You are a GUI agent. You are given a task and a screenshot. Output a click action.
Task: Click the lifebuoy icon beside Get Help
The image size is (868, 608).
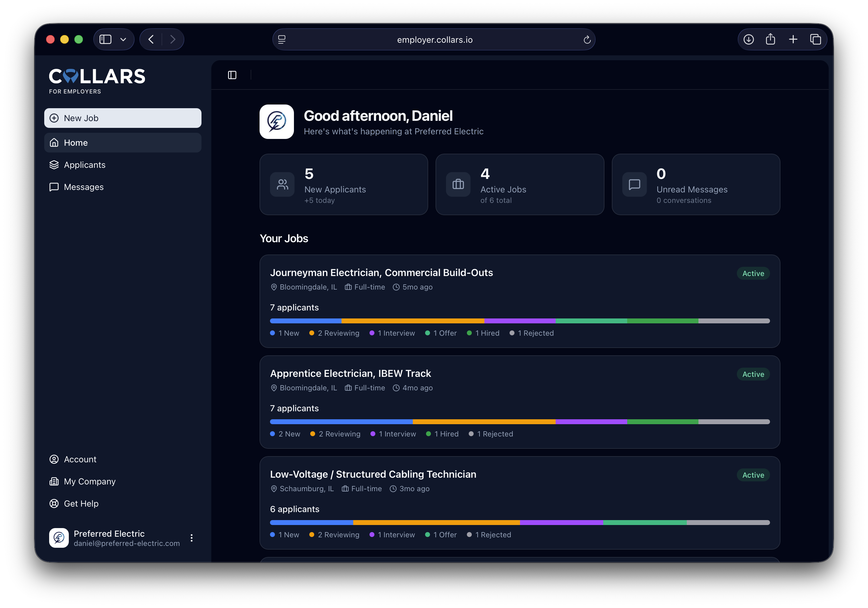[x=54, y=503]
